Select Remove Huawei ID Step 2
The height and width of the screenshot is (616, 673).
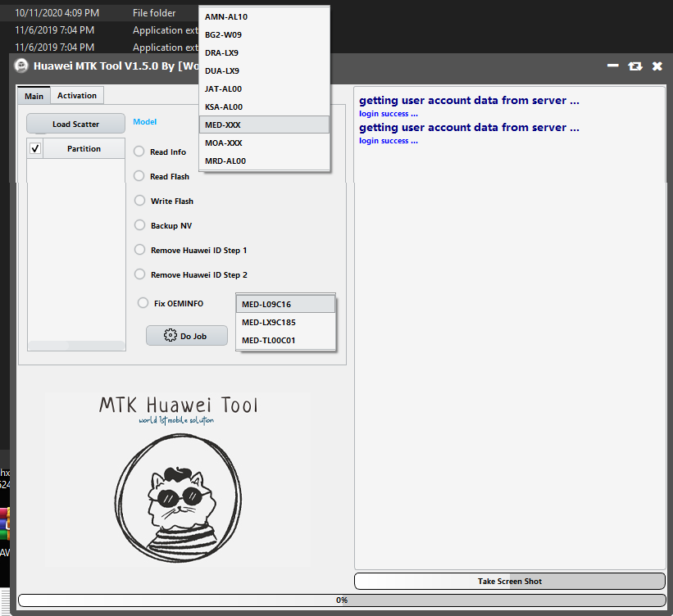[139, 274]
